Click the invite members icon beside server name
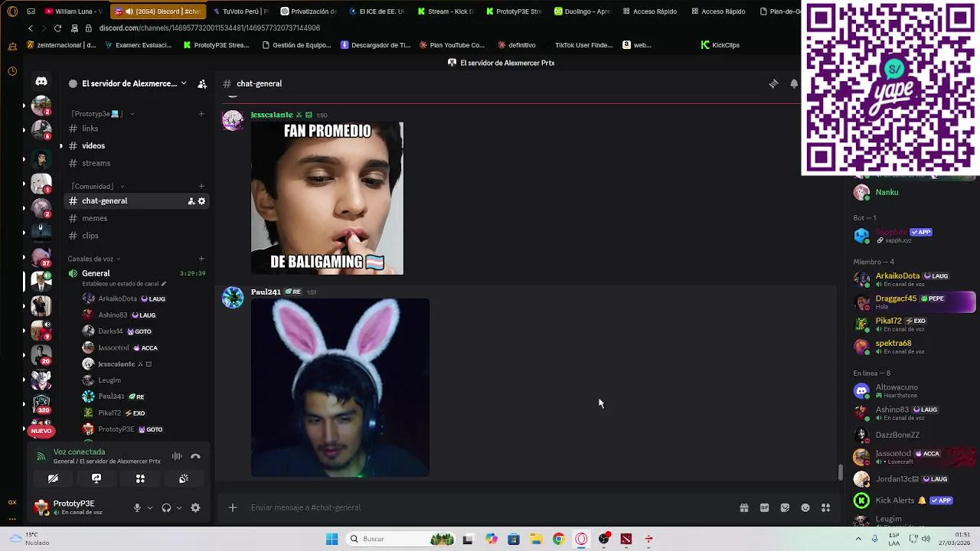This screenshot has width=980, height=551. 202,83
